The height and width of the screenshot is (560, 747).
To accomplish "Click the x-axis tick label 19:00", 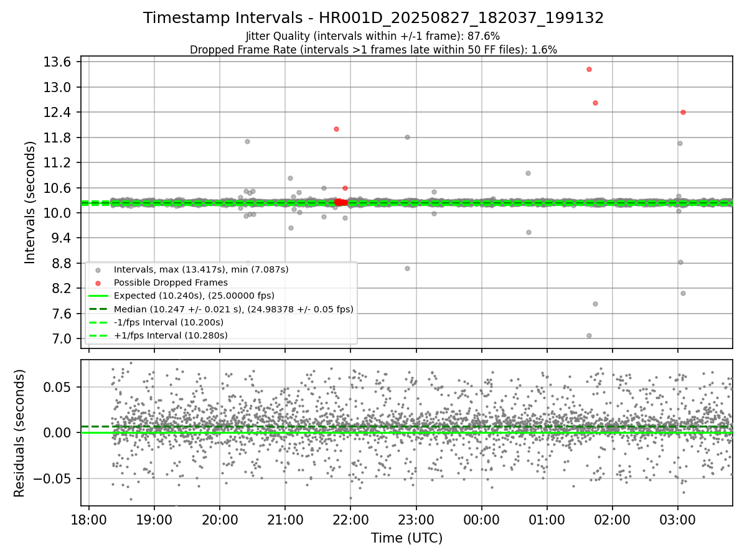I will tap(154, 519).
